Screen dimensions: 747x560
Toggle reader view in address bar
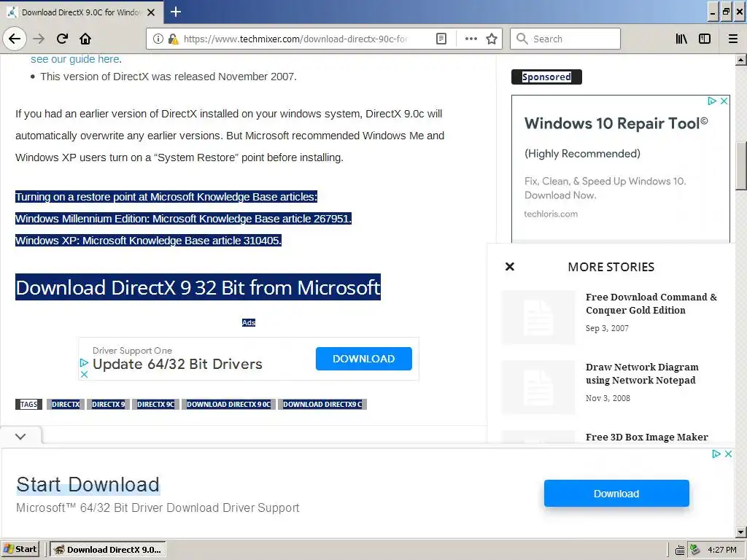[x=441, y=39]
